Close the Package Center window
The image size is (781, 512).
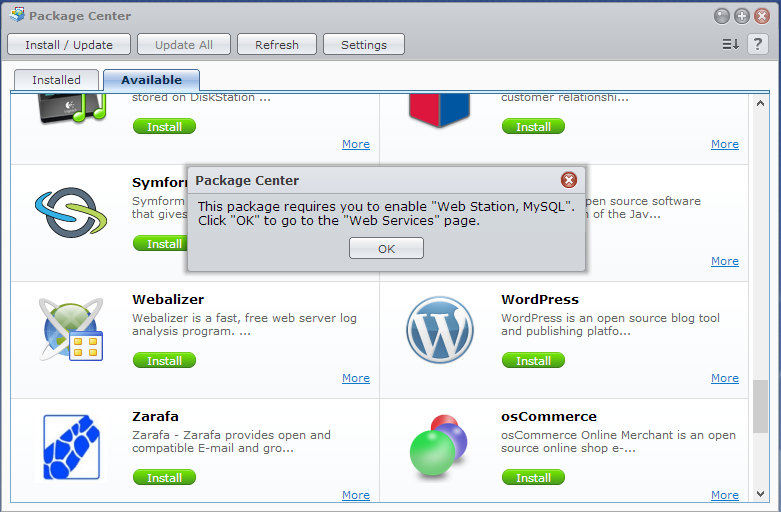pos(762,16)
